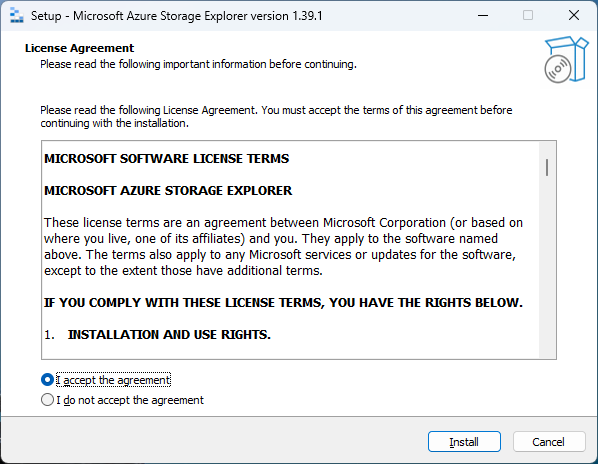Click the "IF YOU COMPLY WITH THESE LICENSE TERMS" line

(x=283, y=303)
